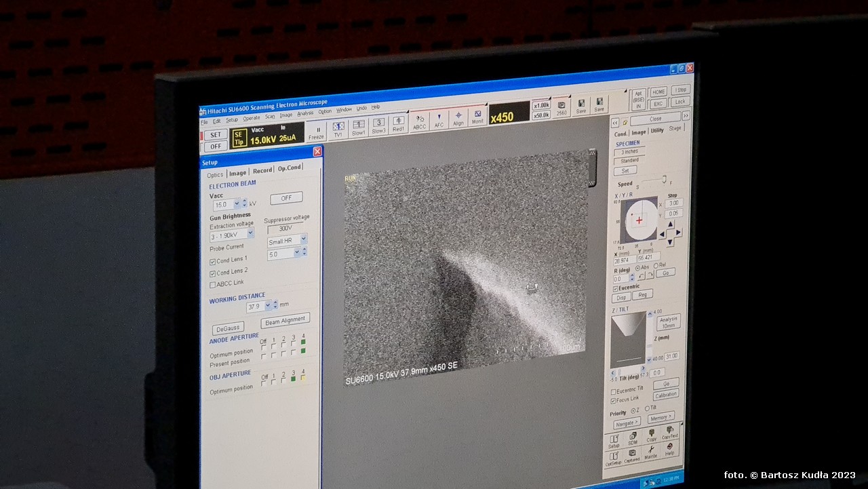
Task: Open the Align tool
Action: tap(458, 118)
